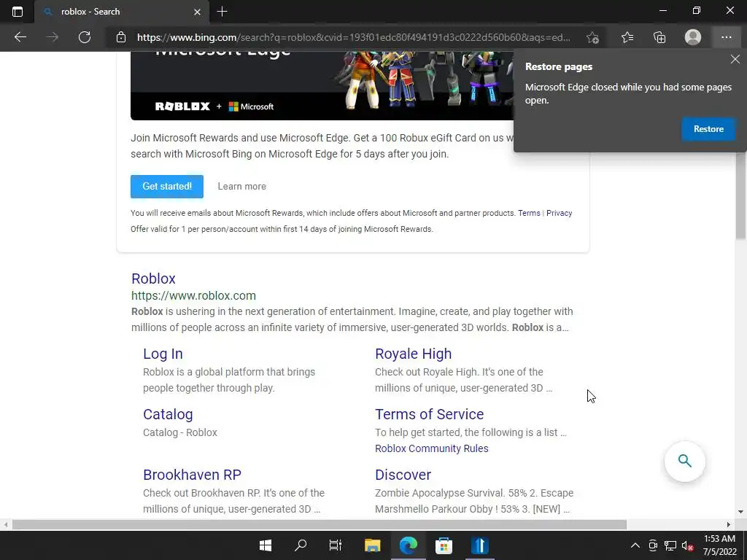Refresh the page
This screenshot has height=560, width=747.
point(85,37)
